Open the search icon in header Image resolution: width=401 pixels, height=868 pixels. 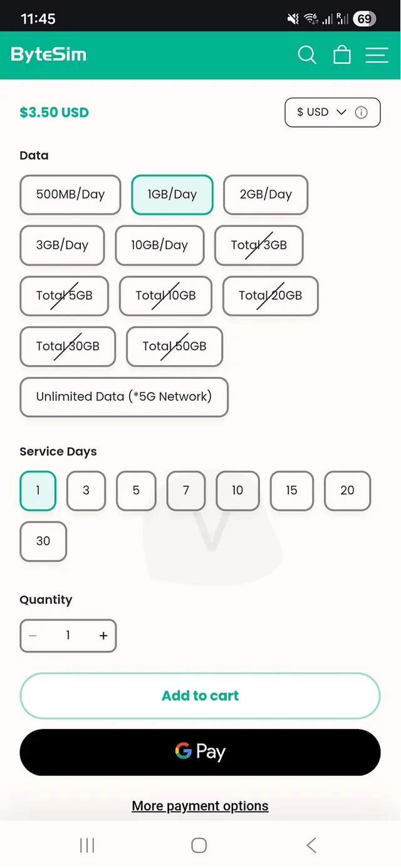coord(306,55)
